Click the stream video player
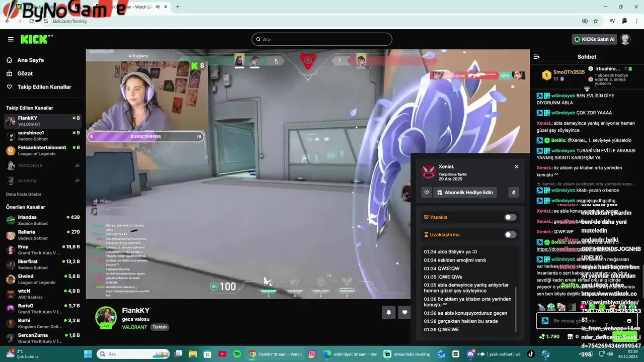Screen dimensions: 644x362 [x=307, y=174]
